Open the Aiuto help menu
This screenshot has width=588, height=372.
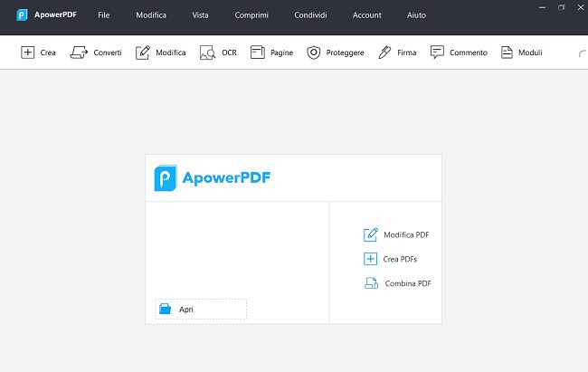click(416, 15)
